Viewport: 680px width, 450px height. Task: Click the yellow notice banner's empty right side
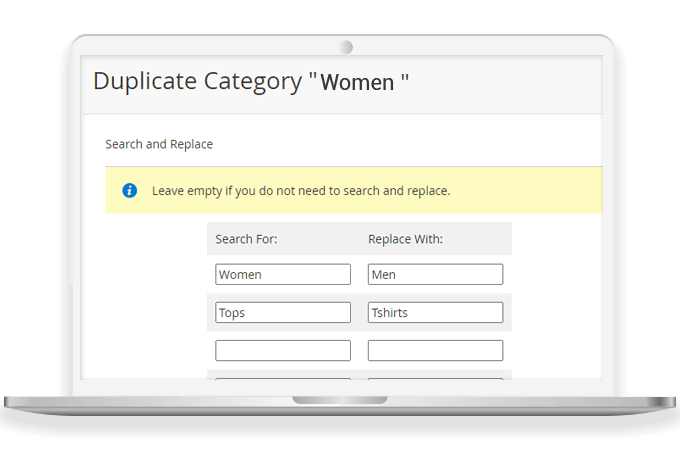(x=540, y=190)
